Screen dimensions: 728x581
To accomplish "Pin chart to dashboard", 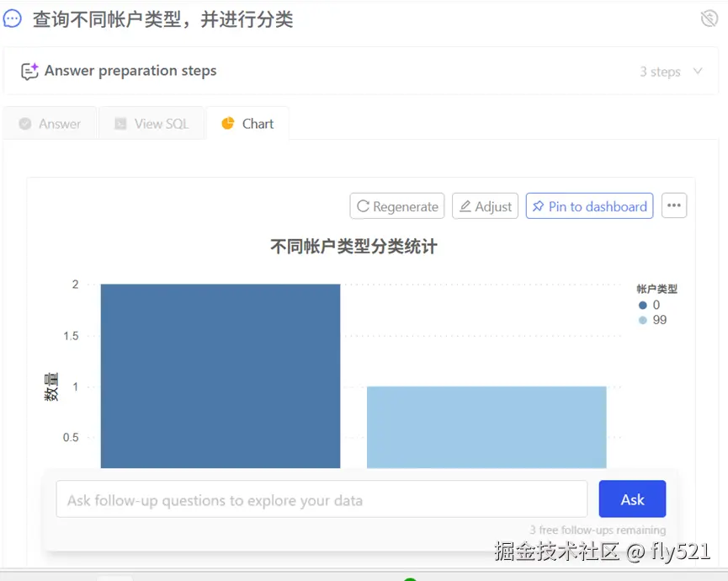I will coord(590,206).
